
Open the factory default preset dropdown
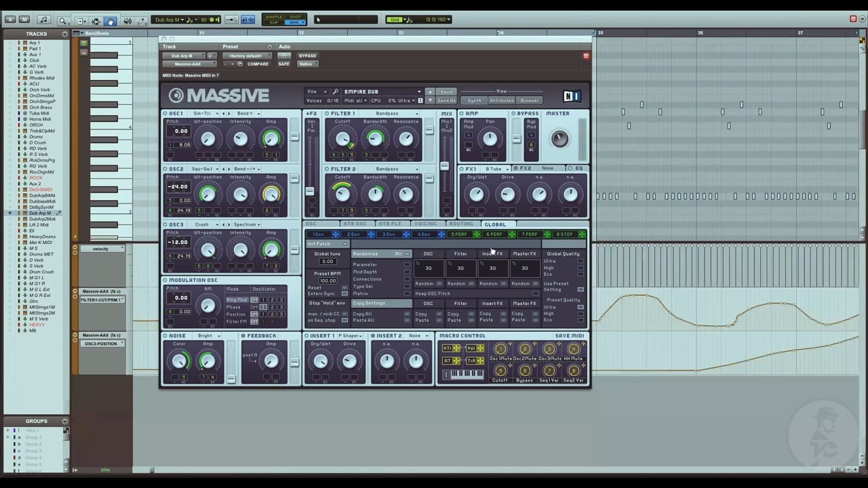(x=248, y=56)
